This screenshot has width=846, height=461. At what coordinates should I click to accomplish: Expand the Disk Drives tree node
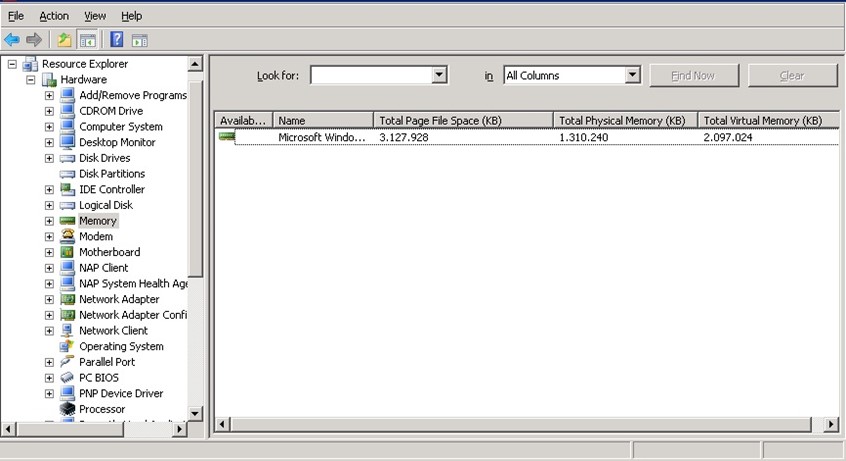click(49, 158)
